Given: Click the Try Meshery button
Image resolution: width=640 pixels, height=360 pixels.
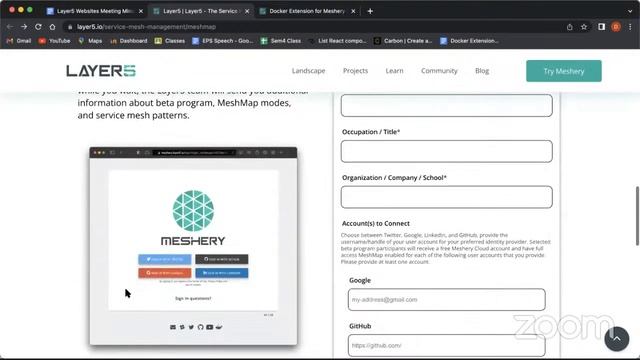Looking at the screenshot, I should pos(564,71).
